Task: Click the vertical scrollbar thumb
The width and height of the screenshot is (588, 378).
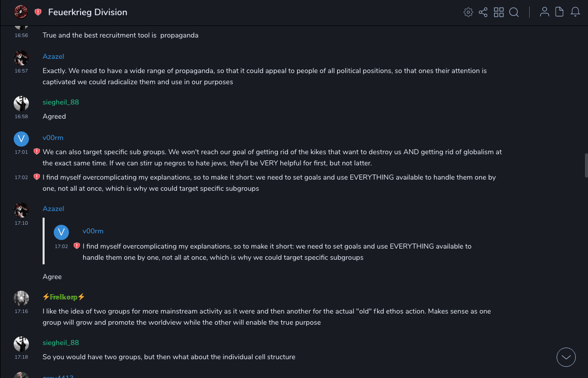Action: pos(586,165)
